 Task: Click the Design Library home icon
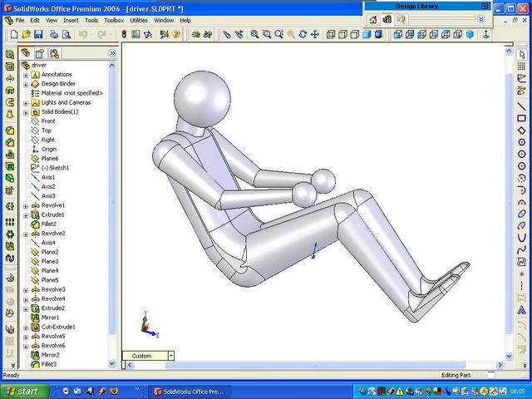point(373,19)
